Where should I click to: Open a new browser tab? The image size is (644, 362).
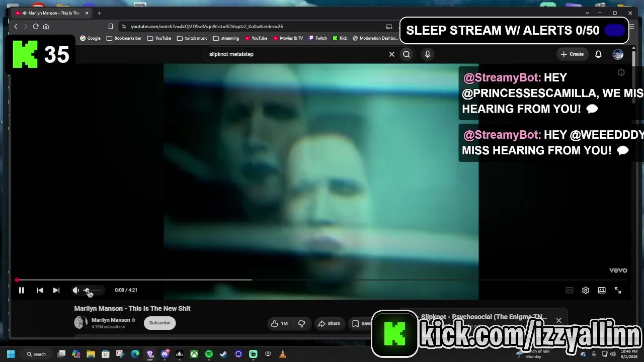point(99,13)
